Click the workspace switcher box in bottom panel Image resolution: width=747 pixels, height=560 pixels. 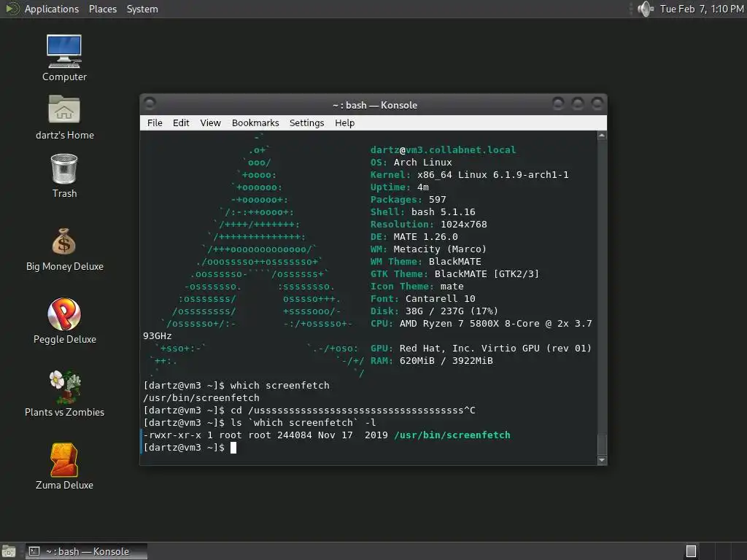(691, 551)
